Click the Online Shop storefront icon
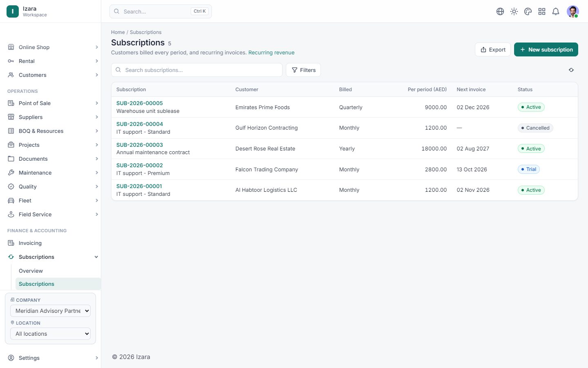 tap(11, 47)
